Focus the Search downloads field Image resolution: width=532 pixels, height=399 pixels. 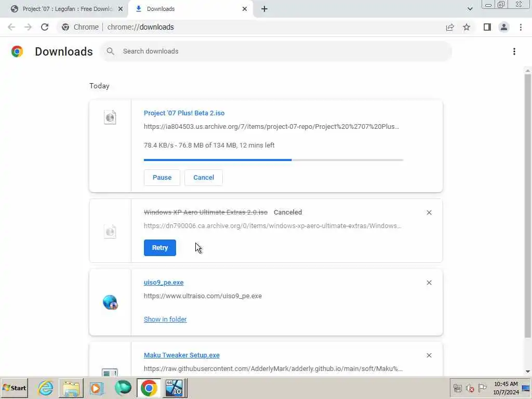[x=276, y=51]
